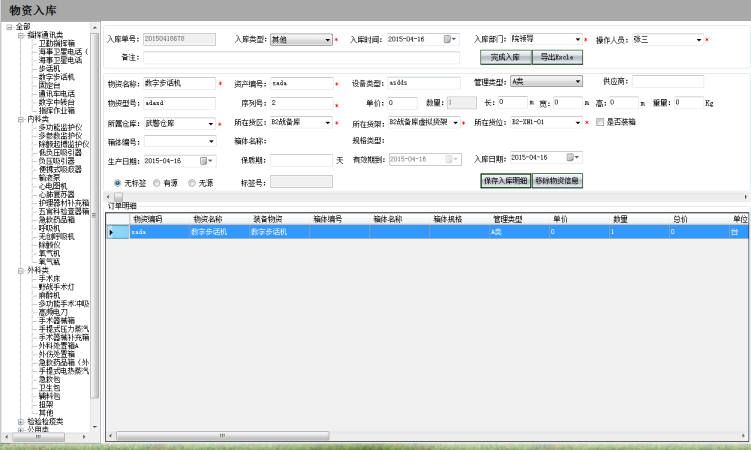The height and width of the screenshot is (450, 751).
Task: Click the order grid horizontal scrollbar thumb
Action: point(223,436)
